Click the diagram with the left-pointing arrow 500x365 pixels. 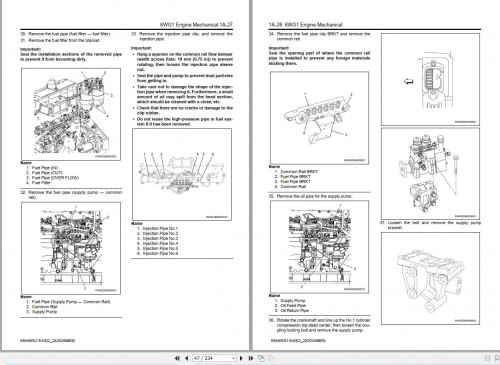click(x=430, y=79)
